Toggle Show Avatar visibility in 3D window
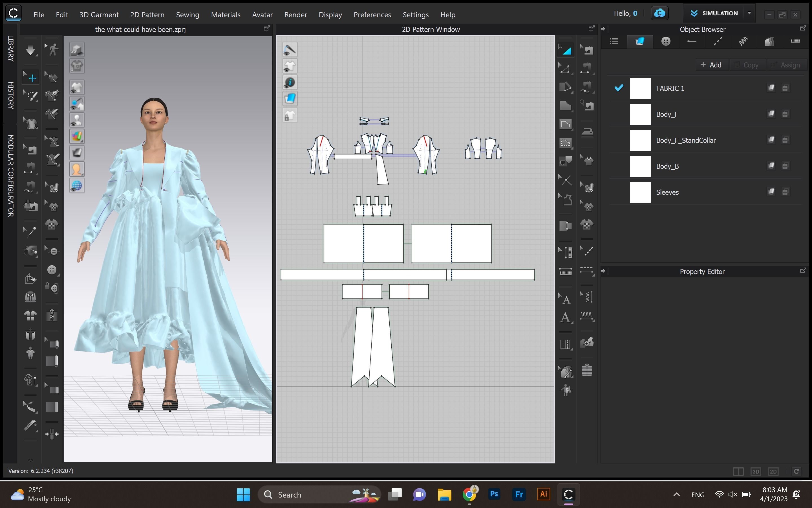 click(77, 120)
